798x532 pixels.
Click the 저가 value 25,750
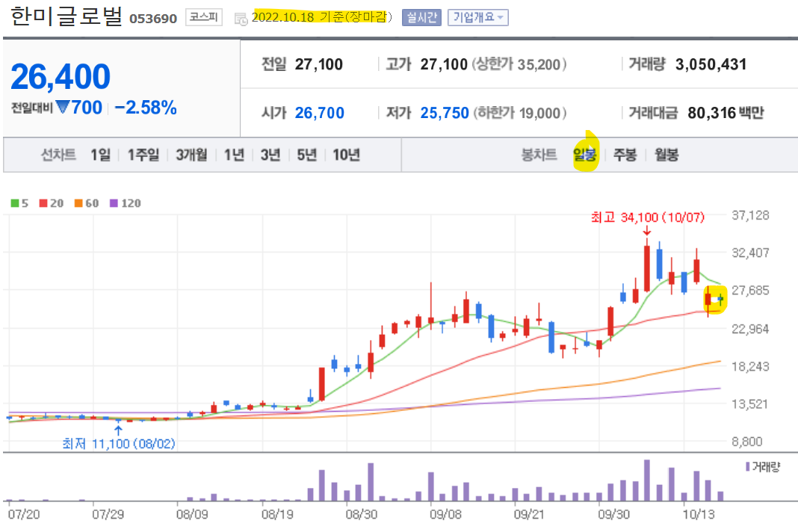445,113
